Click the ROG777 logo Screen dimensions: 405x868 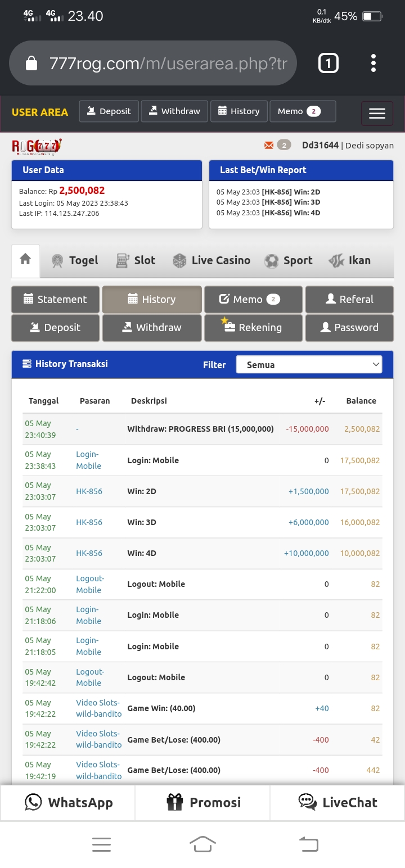[x=37, y=146]
